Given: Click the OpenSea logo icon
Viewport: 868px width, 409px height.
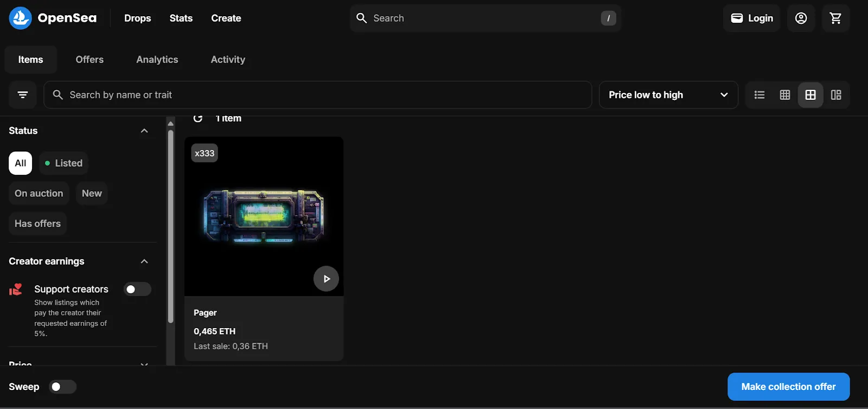Looking at the screenshot, I should coord(21,18).
